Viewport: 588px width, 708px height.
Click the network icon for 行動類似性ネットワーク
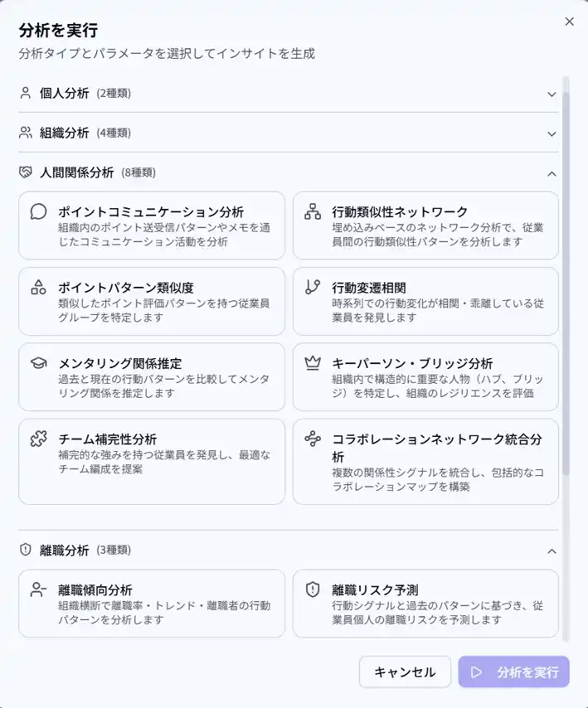point(313,211)
